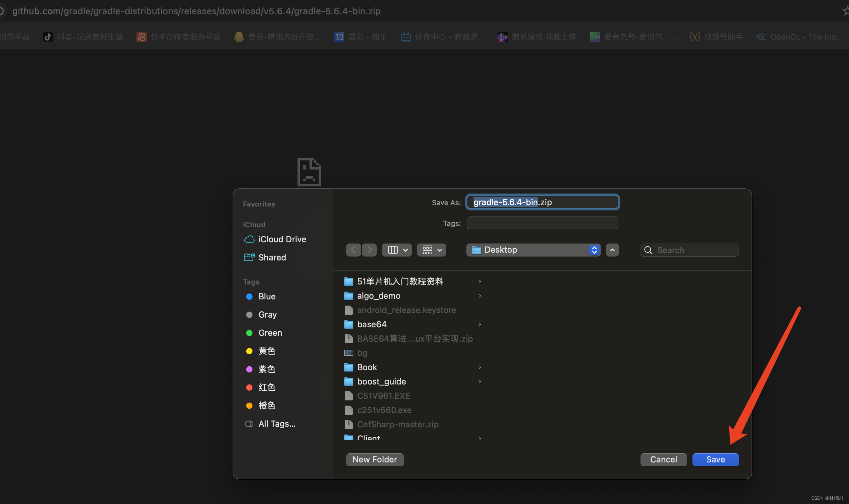Click the forward navigation arrow
This screenshot has width=849, height=504.
point(369,250)
